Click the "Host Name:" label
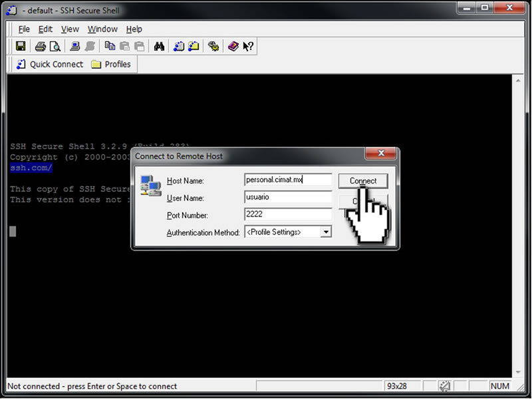This screenshot has width=532, height=399. [x=186, y=181]
